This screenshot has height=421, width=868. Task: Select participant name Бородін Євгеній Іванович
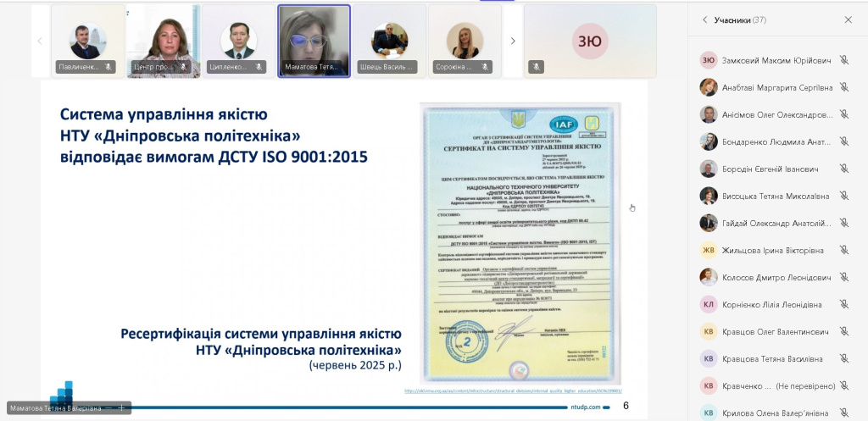pyautogui.click(x=770, y=169)
